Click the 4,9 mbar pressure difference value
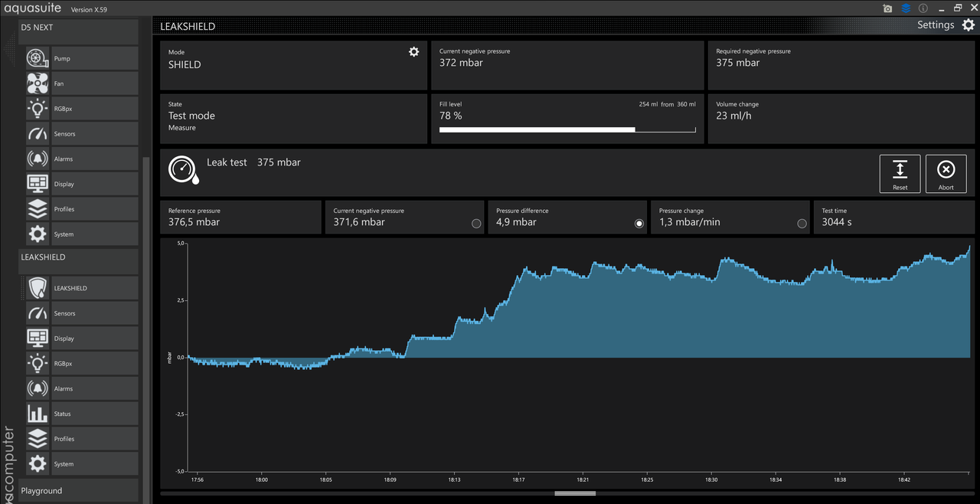Image resolution: width=980 pixels, height=504 pixels. 516,222
